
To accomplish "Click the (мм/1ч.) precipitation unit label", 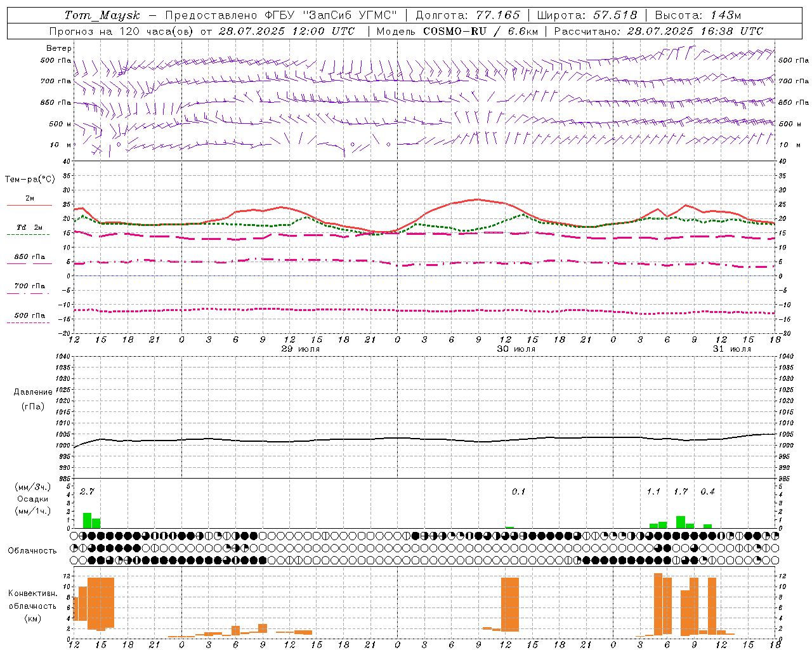I will point(33,511).
